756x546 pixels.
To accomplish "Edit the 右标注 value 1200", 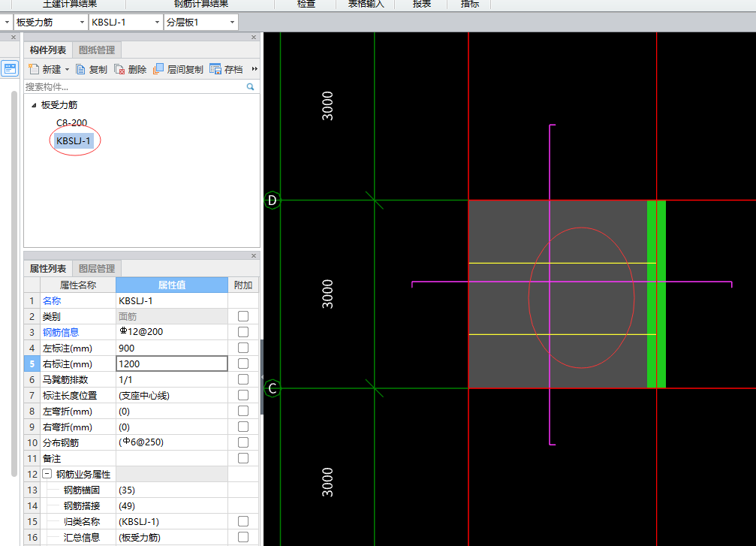I will [x=172, y=363].
